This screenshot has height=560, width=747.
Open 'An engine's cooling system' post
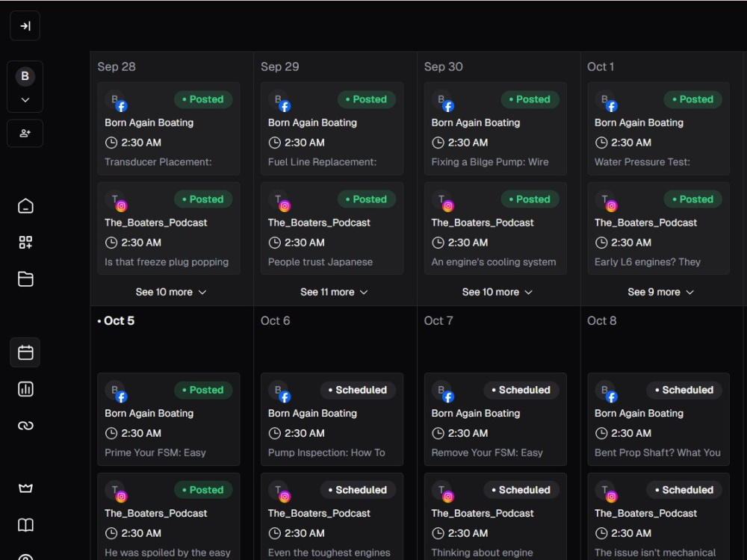pyautogui.click(x=495, y=228)
